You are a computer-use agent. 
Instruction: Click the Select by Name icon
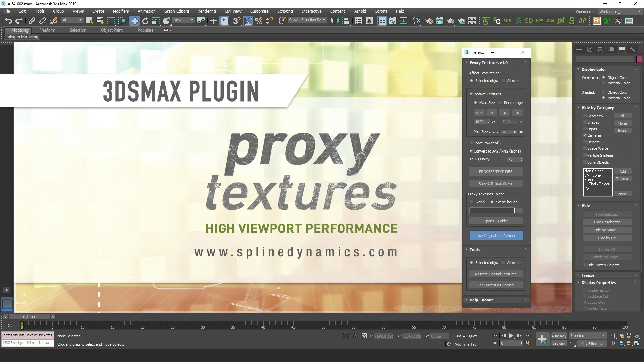[100, 21]
